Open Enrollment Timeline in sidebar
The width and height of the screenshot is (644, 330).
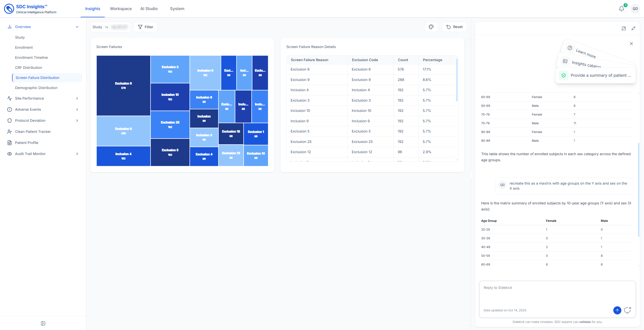click(x=31, y=58)
